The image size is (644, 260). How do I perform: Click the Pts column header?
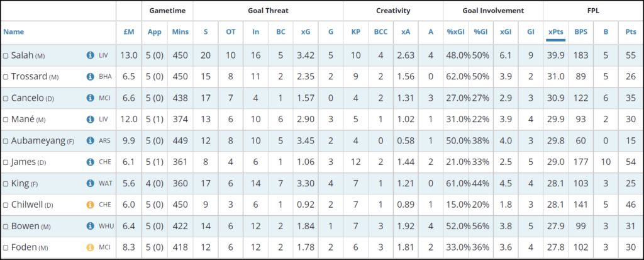[631, 31]
